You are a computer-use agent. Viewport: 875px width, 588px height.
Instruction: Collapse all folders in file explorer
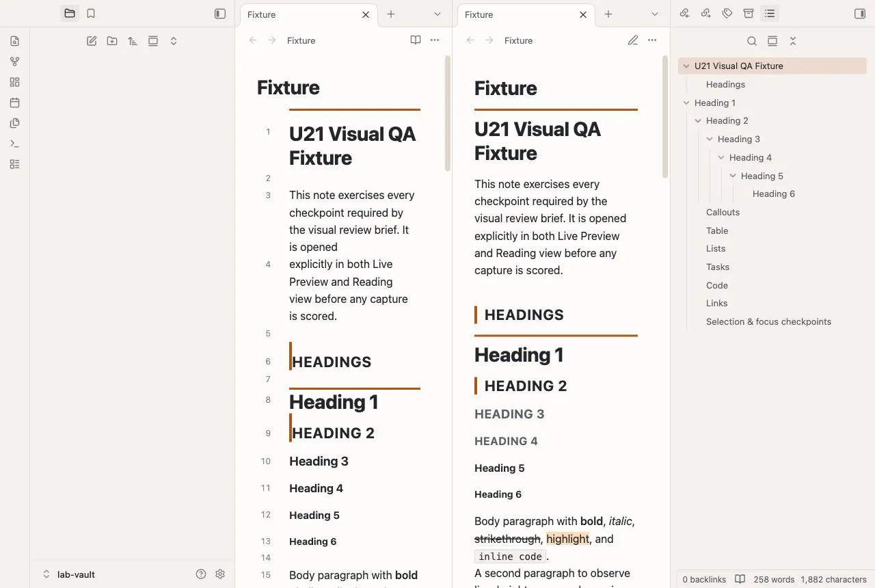pyautogui.click(x=174, y=41)
